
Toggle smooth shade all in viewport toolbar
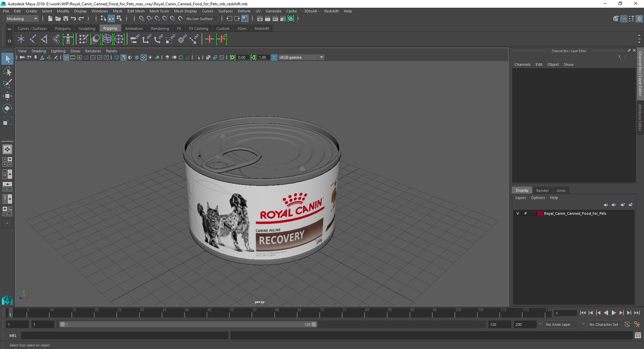(x=123, y=57)
